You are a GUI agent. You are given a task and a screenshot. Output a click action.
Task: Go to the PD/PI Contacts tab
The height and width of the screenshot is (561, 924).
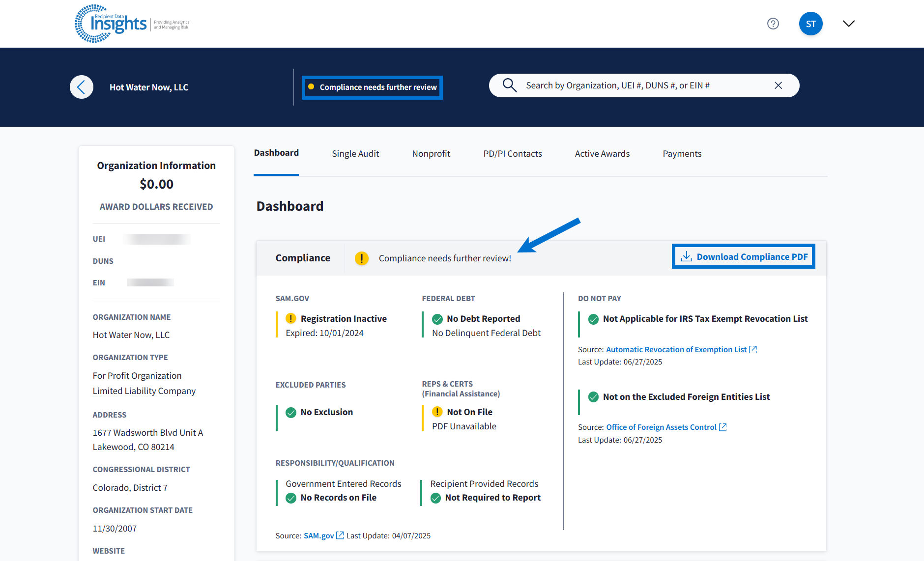(x=513, y=154)
